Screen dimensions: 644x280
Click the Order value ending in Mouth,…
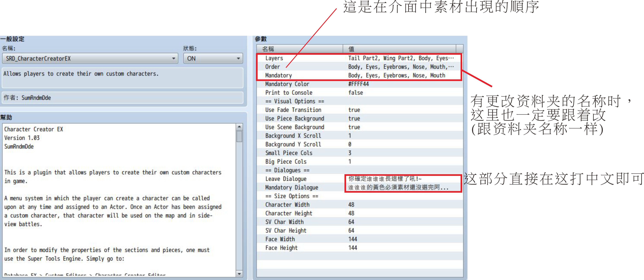(x=401, y=67)
